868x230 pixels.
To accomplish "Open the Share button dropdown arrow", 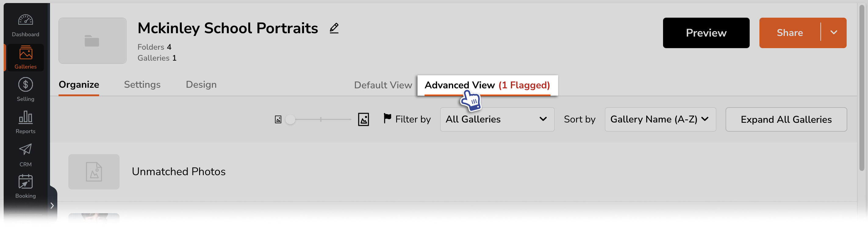I will (834, 33).
